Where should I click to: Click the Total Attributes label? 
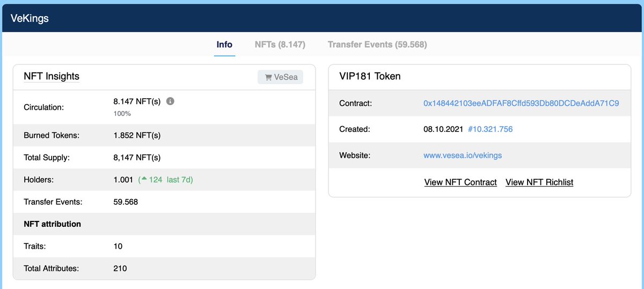52,268
